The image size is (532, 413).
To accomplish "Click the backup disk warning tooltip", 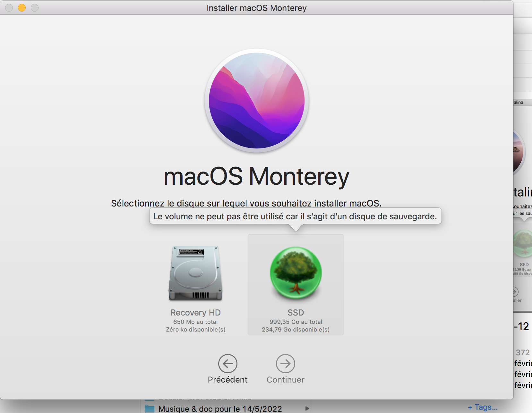I will pyautogui.click(x=295, y=216).
